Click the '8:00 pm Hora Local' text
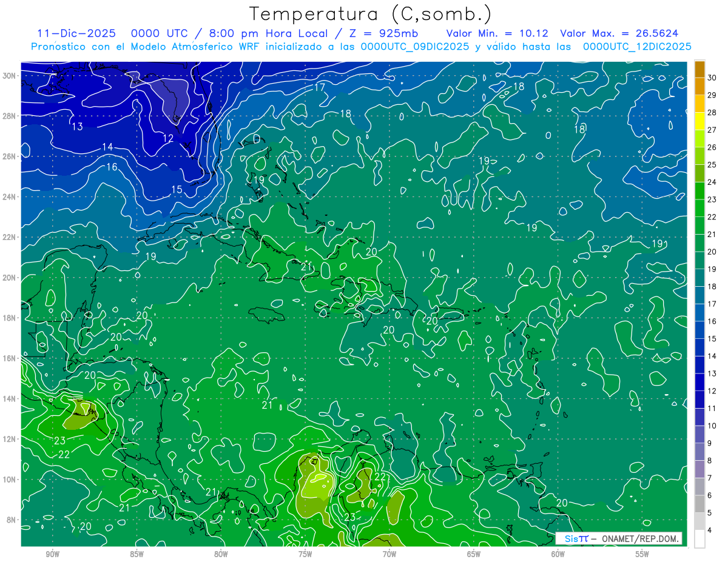Viewport: 728px width, 562px height. [x=268, y=33]
